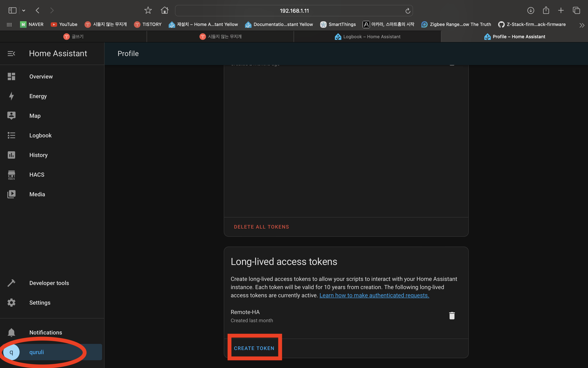Open Energy via its lightning icon

tap(11, 96)
